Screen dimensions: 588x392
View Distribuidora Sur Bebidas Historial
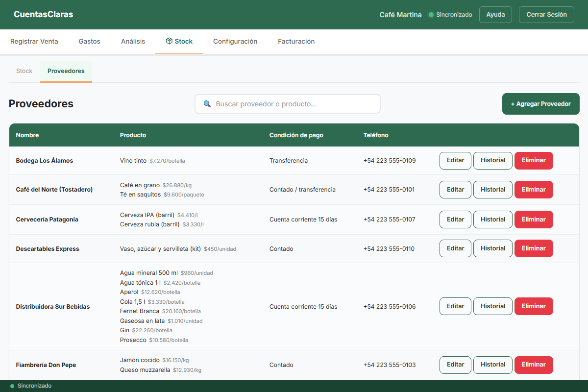coord(493,306)
